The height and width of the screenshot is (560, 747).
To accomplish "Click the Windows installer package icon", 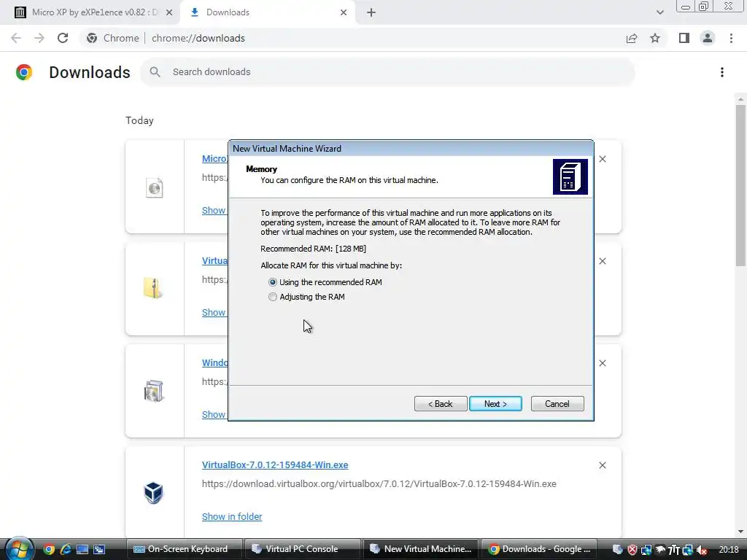I will pos(153,391).
